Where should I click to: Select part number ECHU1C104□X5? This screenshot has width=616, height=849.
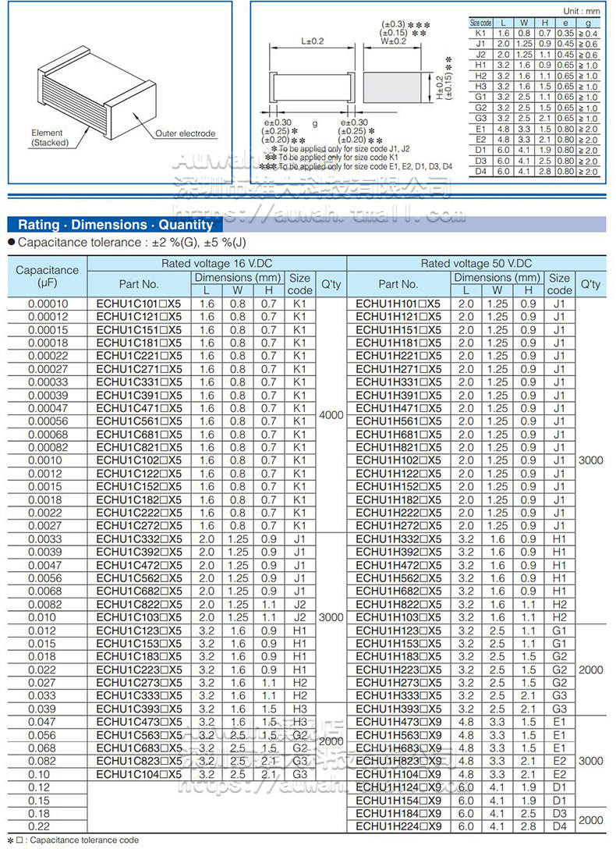[x=139, y=774]
